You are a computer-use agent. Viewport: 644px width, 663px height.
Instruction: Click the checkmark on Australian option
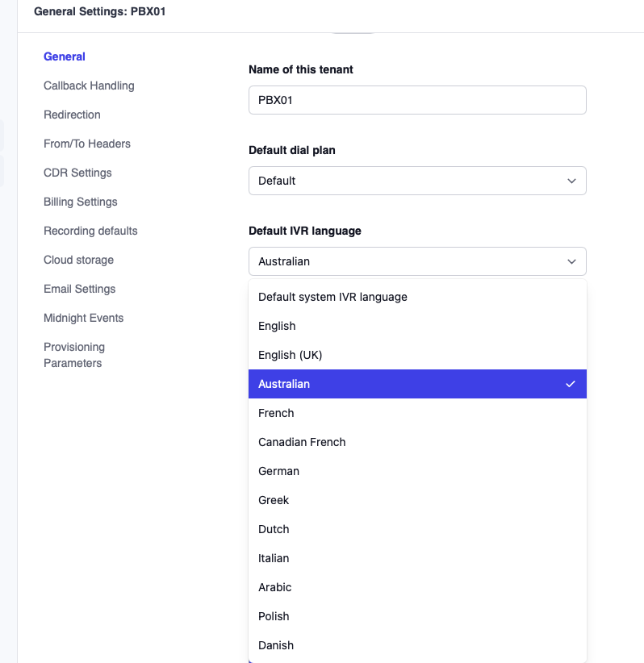[x=571, y=384]
